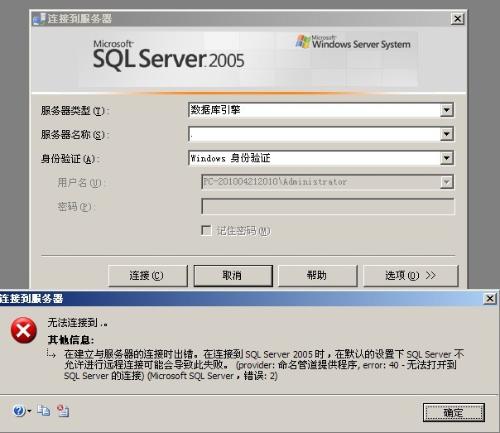Click the show technical details icon

coord(63,411)
